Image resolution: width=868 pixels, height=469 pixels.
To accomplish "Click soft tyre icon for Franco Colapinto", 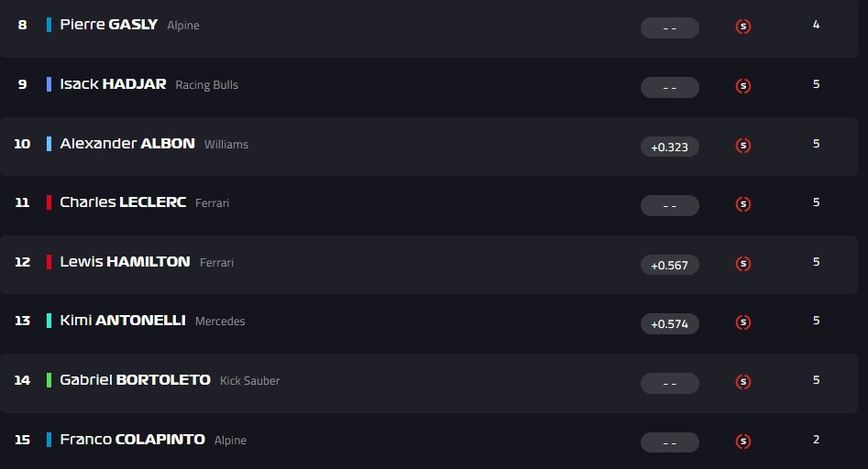I will click(x=743, y=442).
